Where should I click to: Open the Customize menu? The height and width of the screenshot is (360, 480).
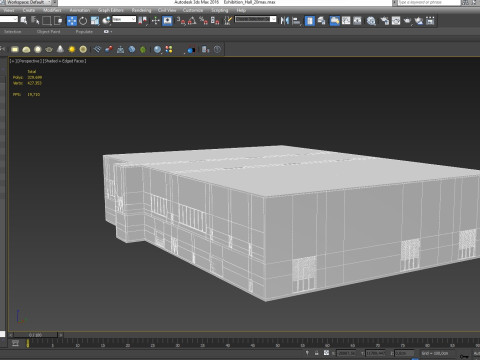(193, 10)
